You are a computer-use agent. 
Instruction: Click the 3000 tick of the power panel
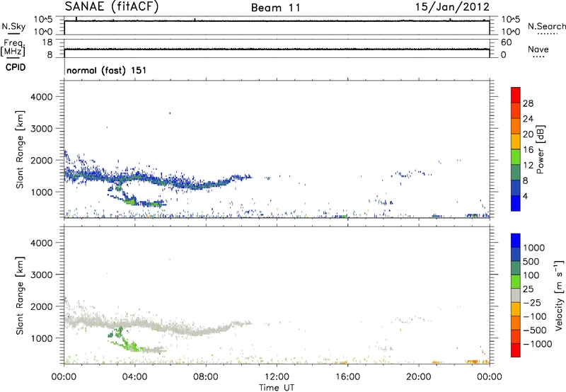pos(41,129)
